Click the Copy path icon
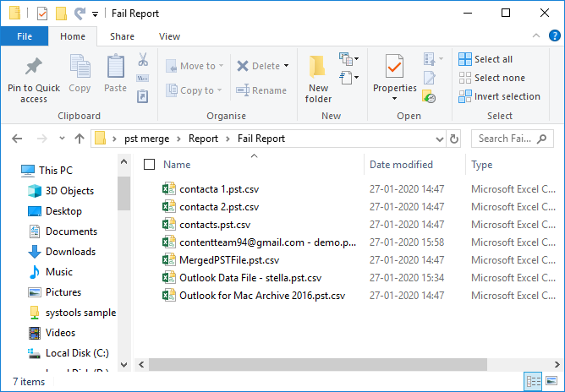 coord(143,78)
